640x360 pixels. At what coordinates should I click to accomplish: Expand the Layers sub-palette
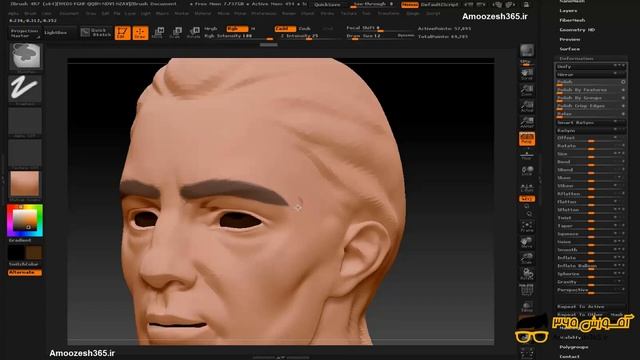click(x=569, y=11)
